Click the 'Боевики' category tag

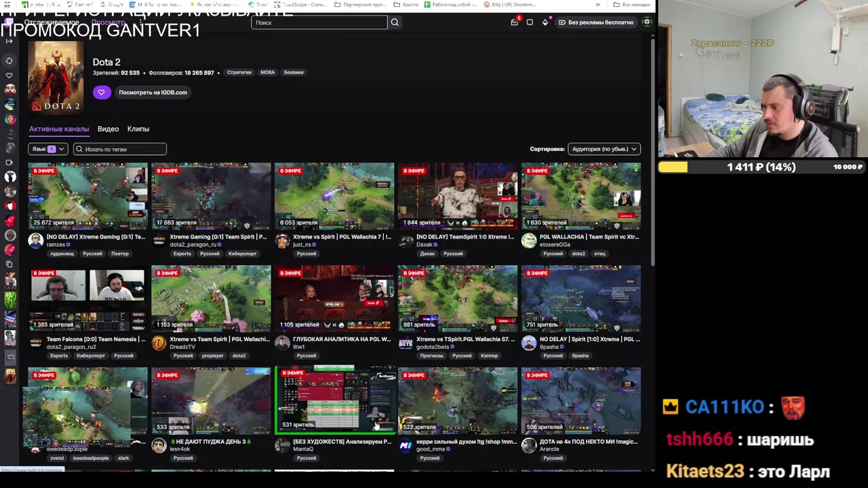pyautogui.click(x=294, y=73)
